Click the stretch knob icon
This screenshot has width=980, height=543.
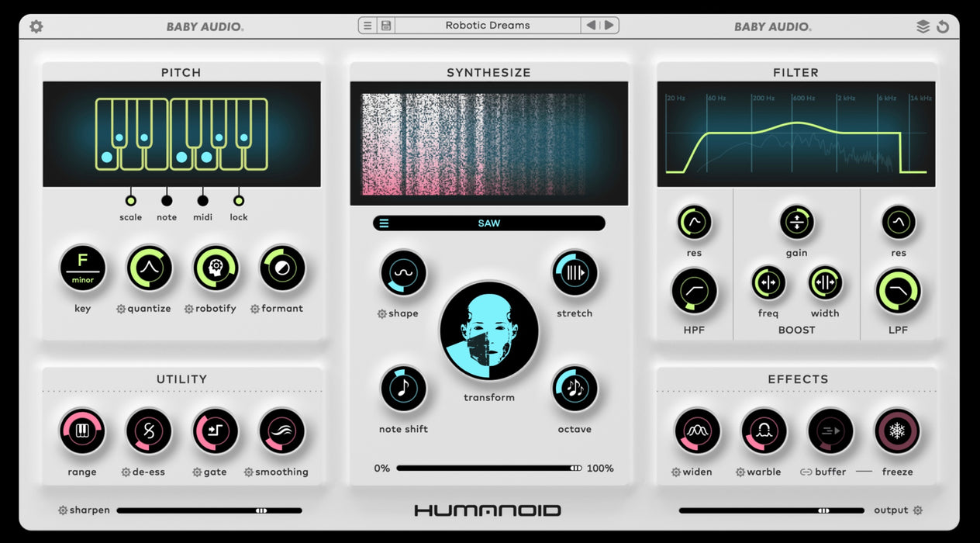click(575, 273)
